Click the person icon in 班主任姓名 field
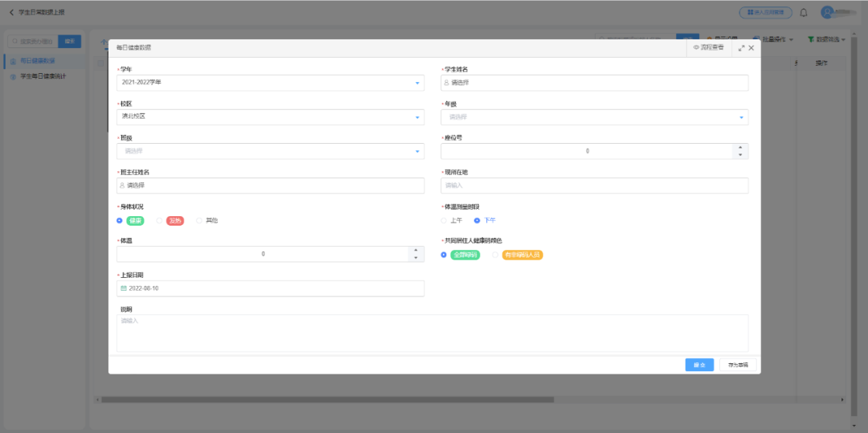 [123, 186]
